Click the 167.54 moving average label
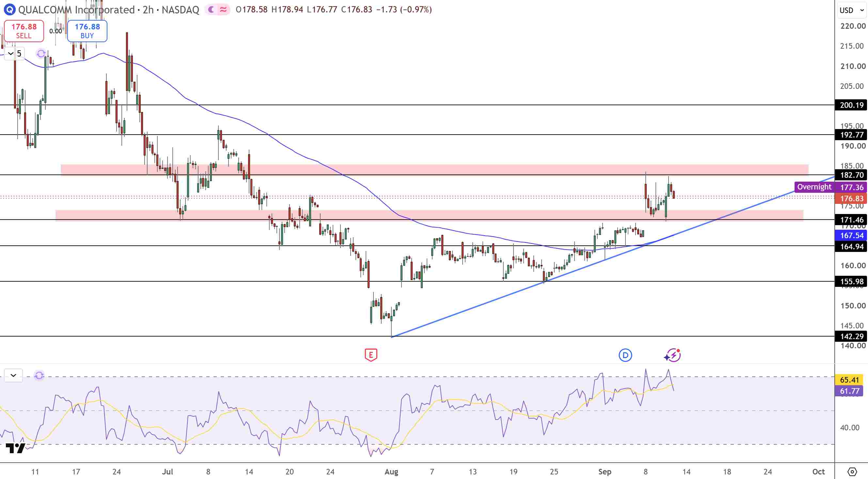 (851, 236)
